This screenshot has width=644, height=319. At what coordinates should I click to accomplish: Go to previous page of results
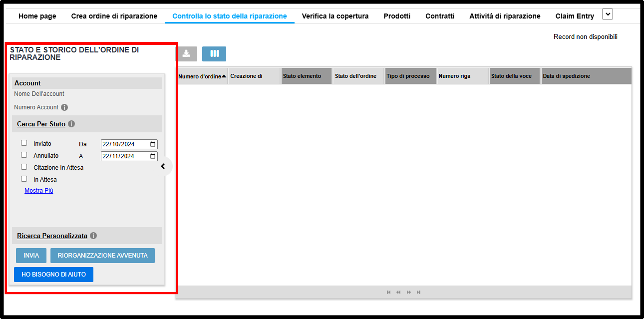[x=399, y=292]
